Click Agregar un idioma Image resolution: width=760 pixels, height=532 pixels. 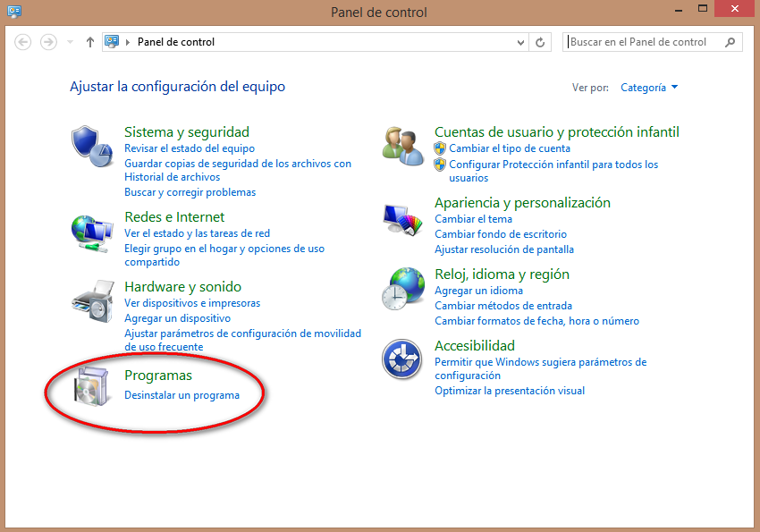(479, 291)
